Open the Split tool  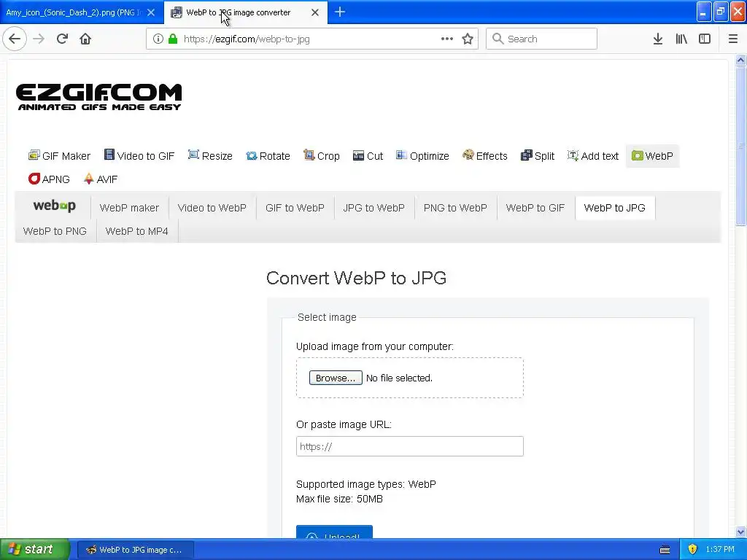click(538, 156)
